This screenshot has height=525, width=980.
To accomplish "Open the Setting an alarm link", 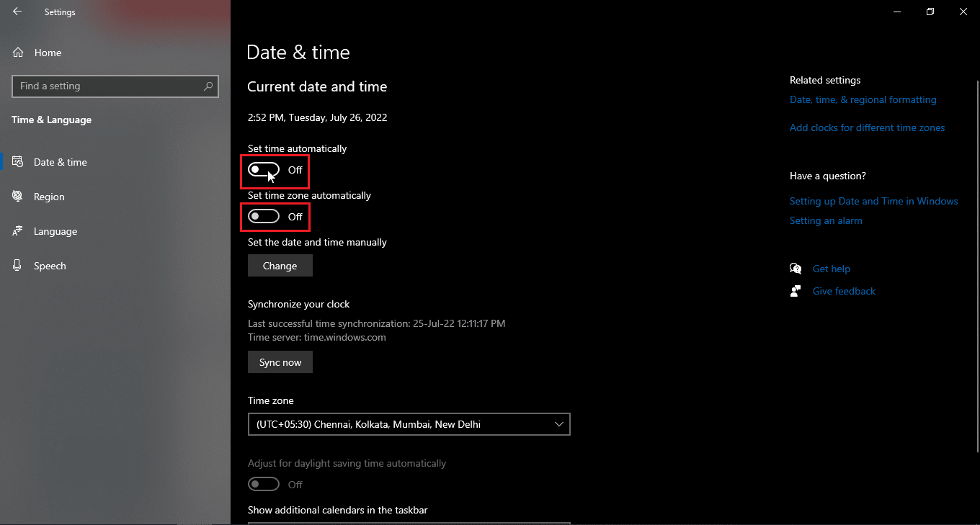I will coord(826,220).
